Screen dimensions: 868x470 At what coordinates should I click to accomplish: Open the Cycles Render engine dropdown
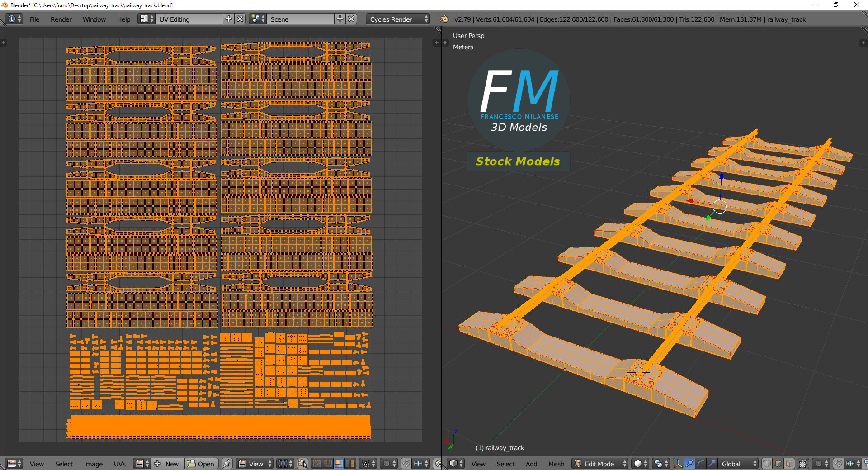point(398,19)
